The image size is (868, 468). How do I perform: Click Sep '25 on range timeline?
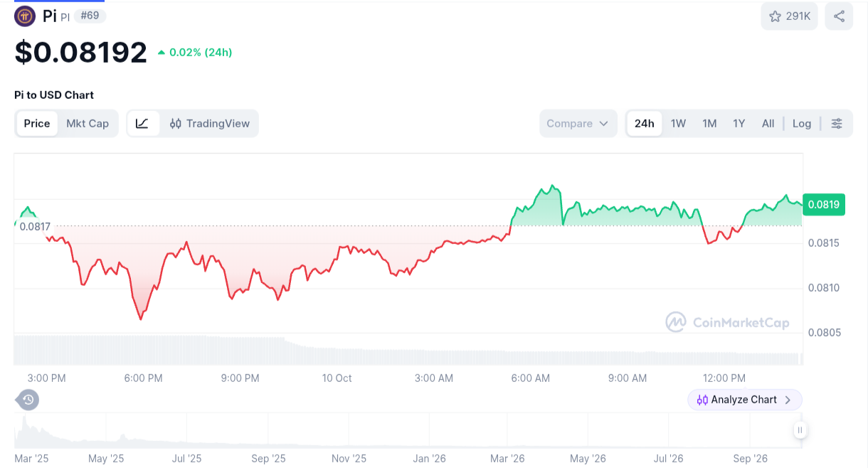click(x=270, y=458)
